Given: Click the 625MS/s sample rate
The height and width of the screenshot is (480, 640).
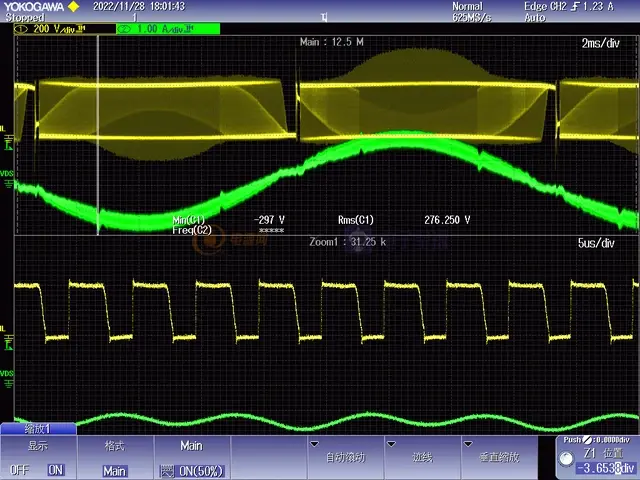Looking at the screenshot, I should (471, 18).
